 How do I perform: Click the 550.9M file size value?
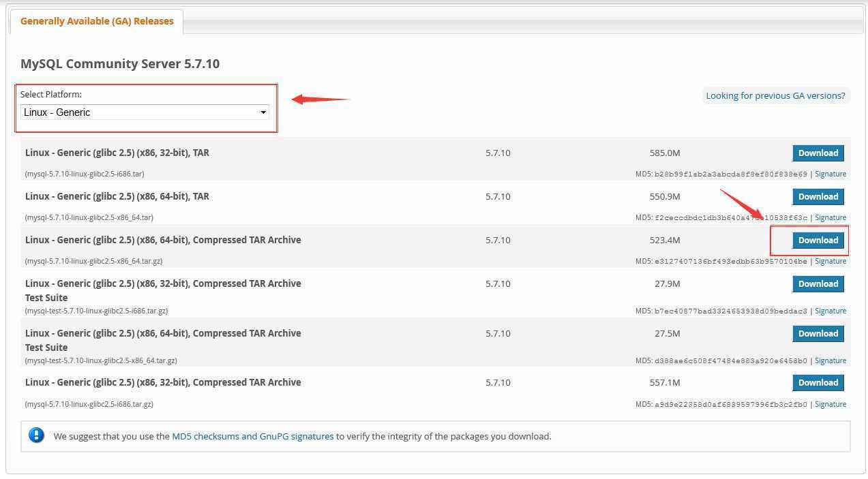[x=665, y=197]
